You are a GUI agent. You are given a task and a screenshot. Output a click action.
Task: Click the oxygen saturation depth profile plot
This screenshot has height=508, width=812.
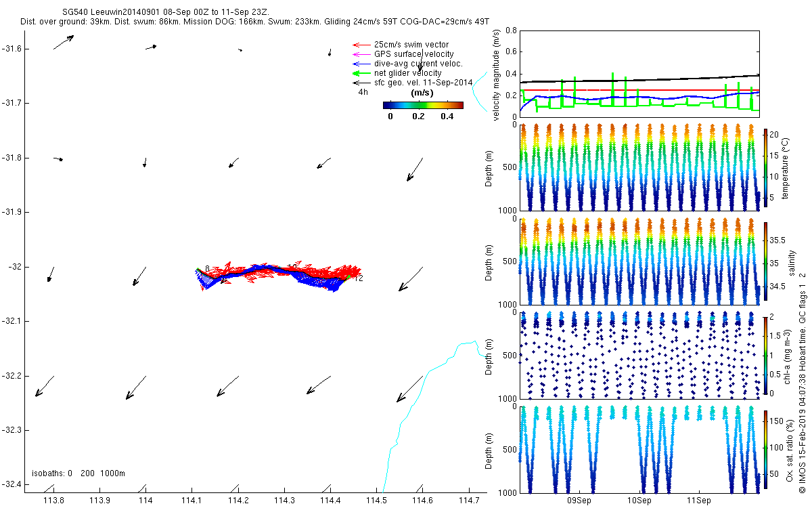[x=639, y=449]
